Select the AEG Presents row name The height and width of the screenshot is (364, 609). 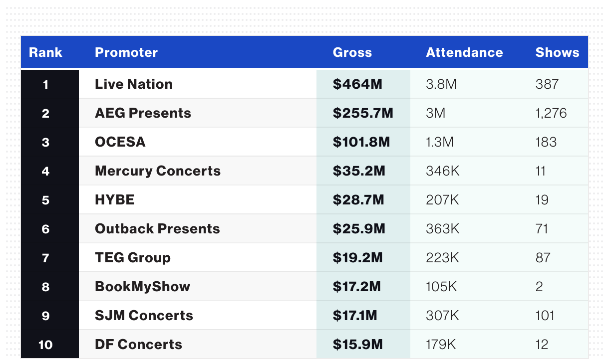point(143,113)
